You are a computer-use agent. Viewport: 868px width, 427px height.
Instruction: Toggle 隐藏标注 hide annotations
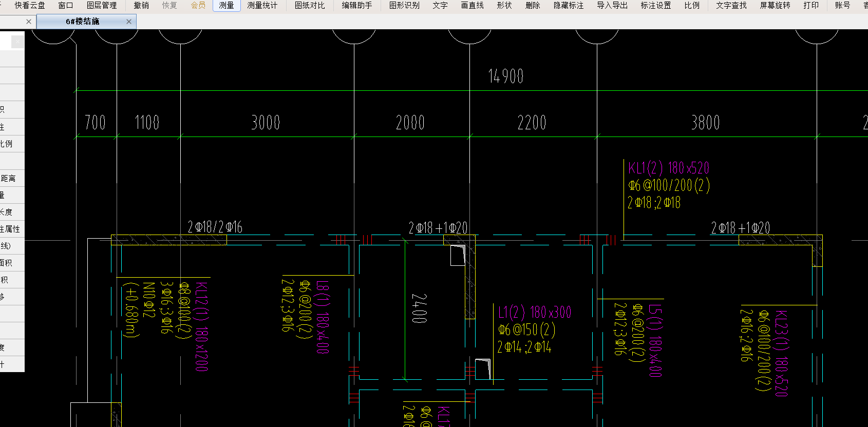[x=569, y=5]
